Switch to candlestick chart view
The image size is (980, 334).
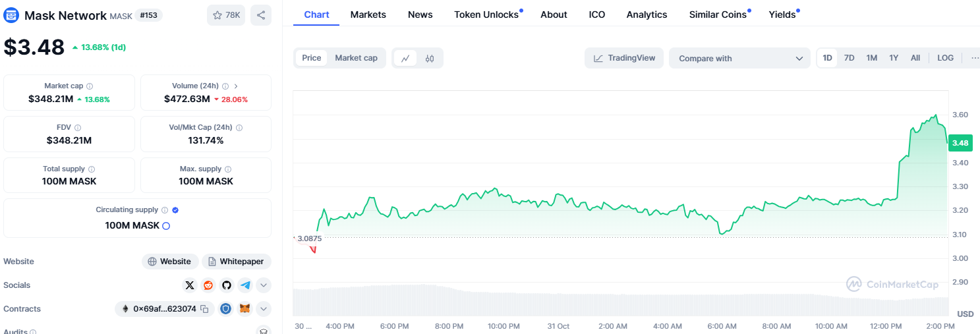tap(430, 58)
